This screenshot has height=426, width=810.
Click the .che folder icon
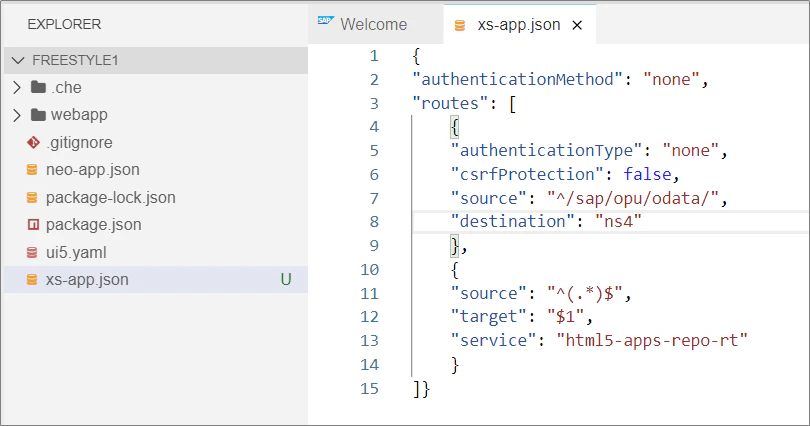pos(38,87)
